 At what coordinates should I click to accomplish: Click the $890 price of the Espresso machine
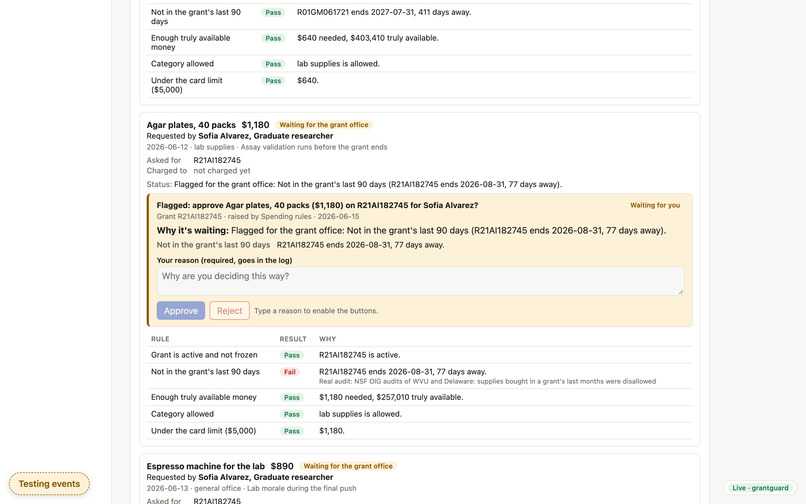click(x=282, y=466)
